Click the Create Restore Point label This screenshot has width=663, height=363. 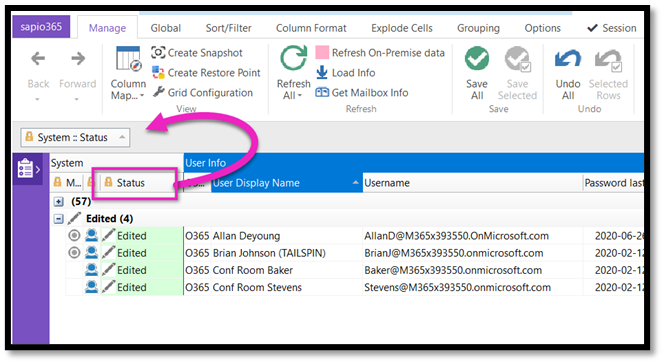(x=214, y=73)
